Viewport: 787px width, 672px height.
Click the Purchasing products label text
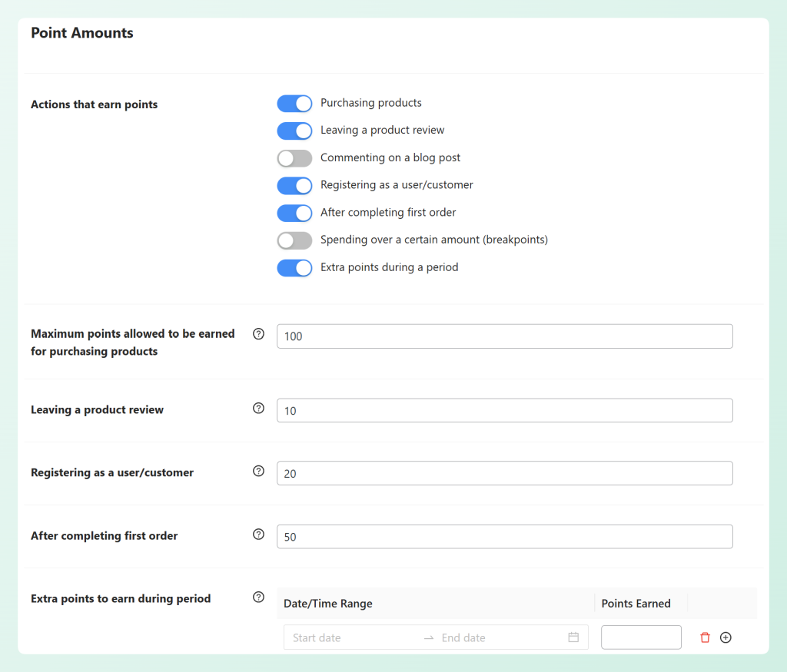pyautogui.click(x=371, y=103)
